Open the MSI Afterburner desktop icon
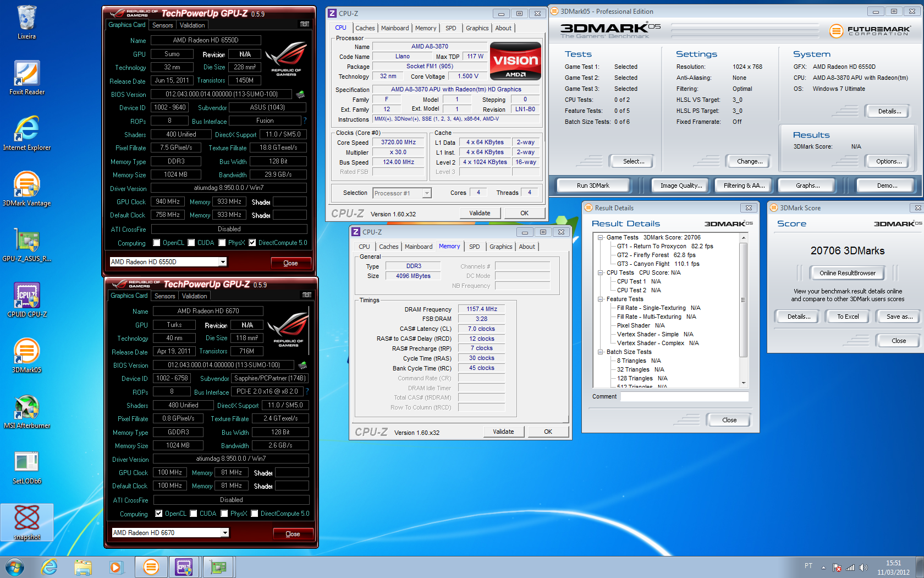Viewport: 924px width, 578px height. tap(26, 412)
